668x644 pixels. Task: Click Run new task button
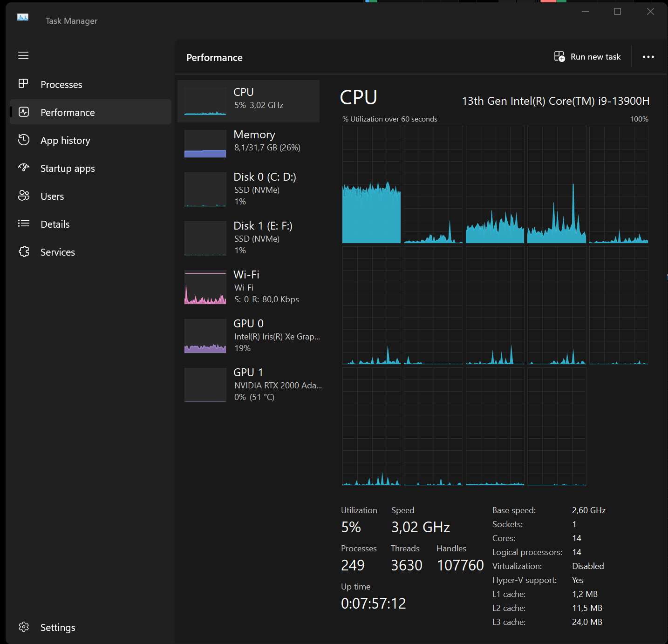click(587, 57)
